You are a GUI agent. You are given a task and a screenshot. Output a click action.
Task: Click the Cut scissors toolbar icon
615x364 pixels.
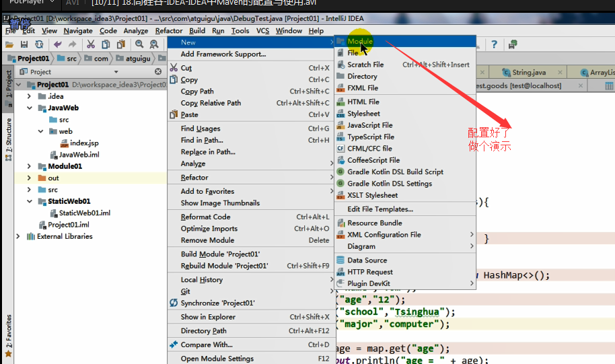91,44
